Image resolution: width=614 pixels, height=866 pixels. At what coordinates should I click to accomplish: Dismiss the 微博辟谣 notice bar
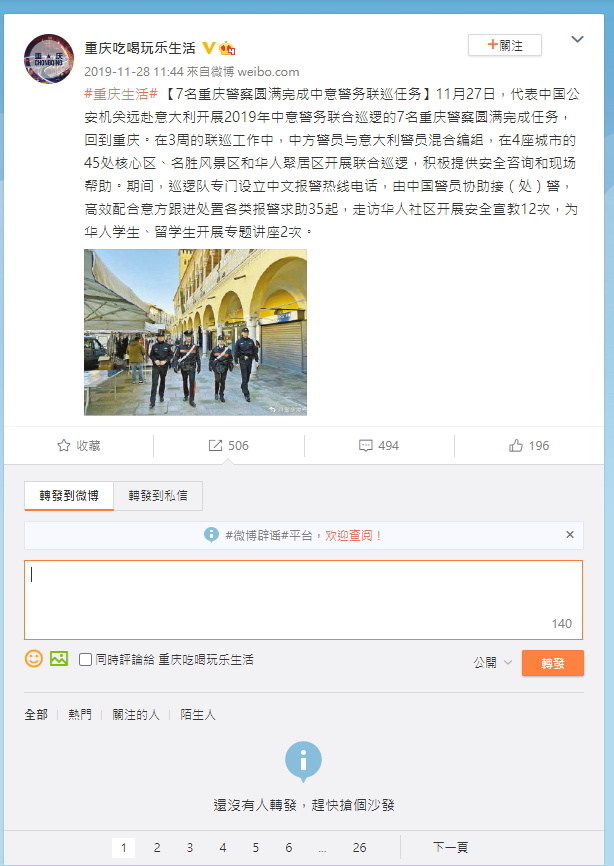coord(570,535)
